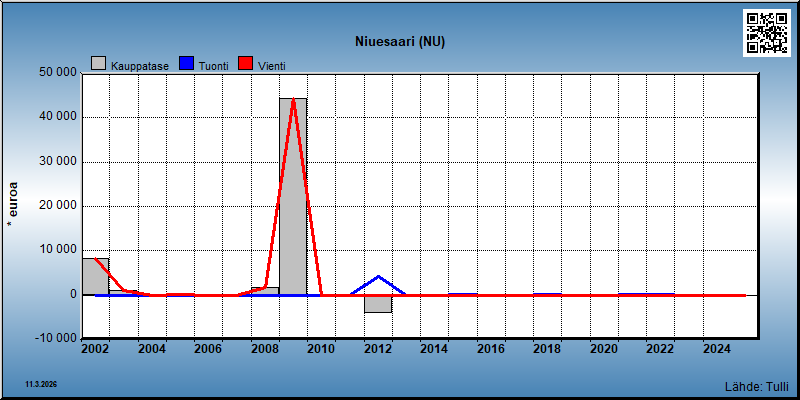Click the x-axis year 2014
The width and height of the screenshot is (800, 400).
click(434, 349)
